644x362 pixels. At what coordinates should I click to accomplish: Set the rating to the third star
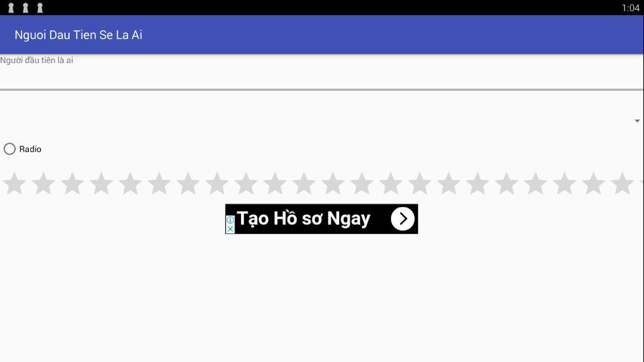(72, 183)
